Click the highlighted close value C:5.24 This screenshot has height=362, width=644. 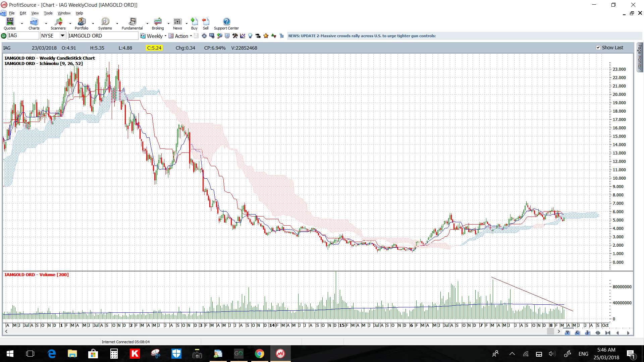154,48
